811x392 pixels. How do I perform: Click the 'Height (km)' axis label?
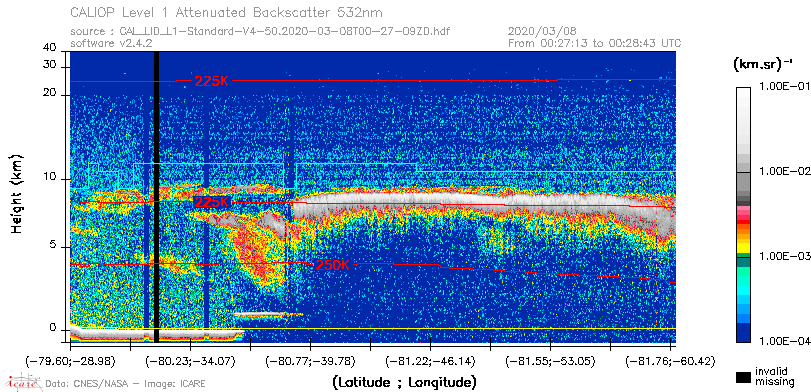click(x=17, y=194)
